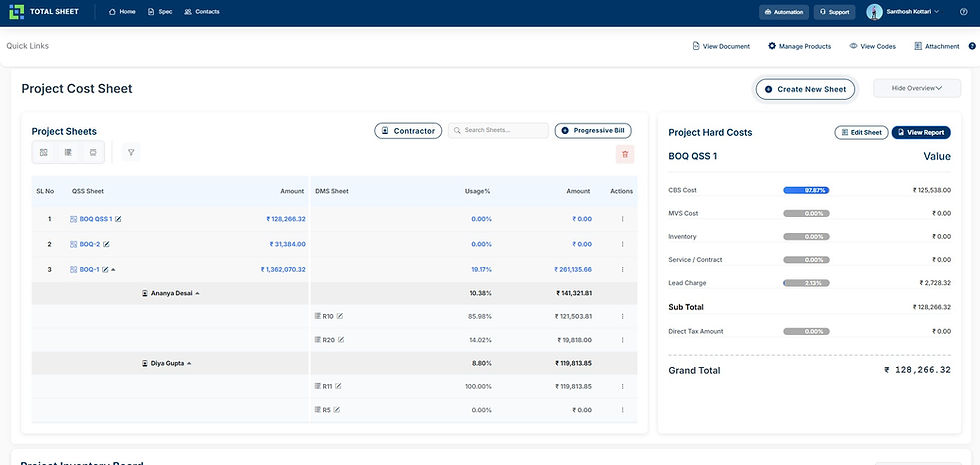The width and height of the screenshot is (980, 465).
Task: Click the R11 sheet name
Action: pos(327,386)
